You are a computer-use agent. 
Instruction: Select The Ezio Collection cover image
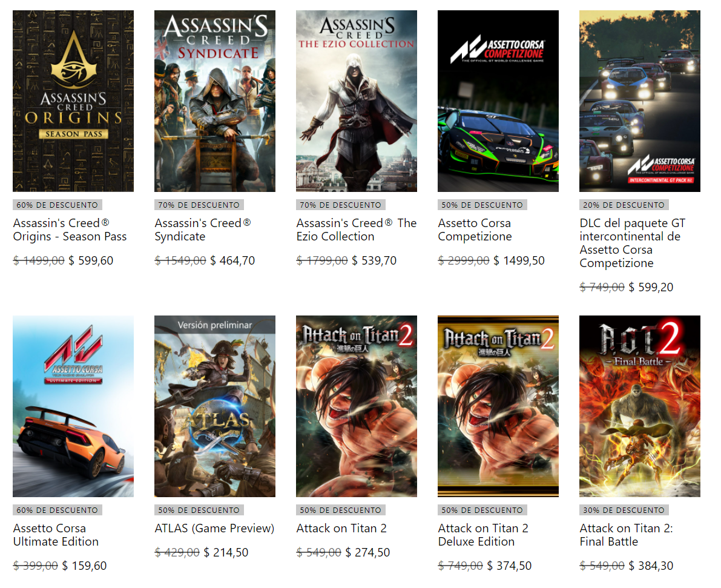[357, 101]
